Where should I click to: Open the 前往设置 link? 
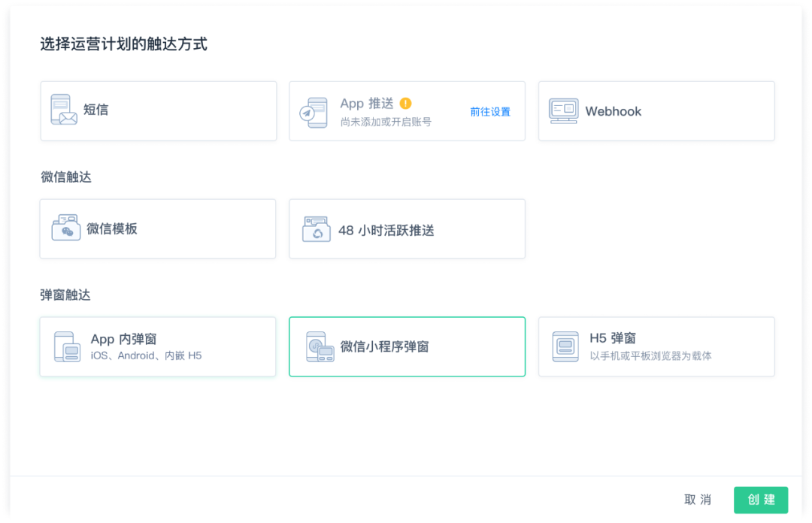(490, 112)
